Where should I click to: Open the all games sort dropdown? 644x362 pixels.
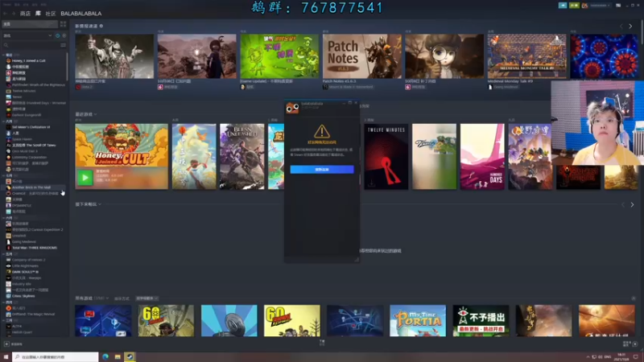(x=147, y=298)
